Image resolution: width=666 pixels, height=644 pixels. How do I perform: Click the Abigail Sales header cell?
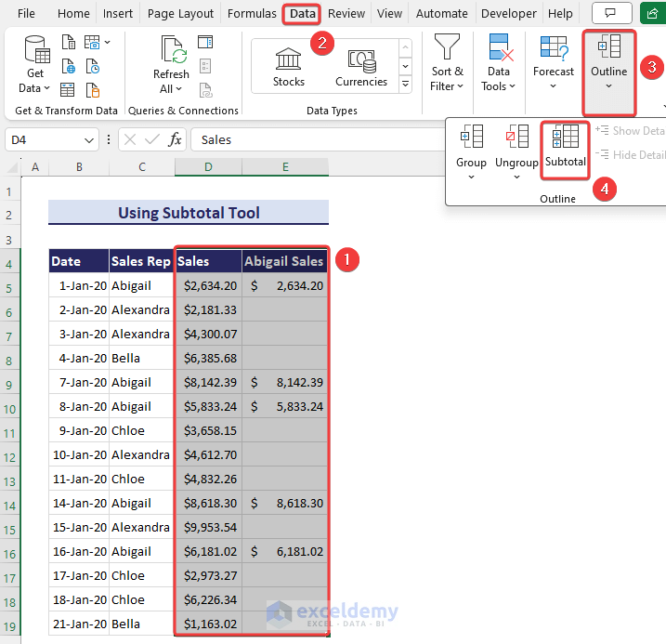pos(284,261)
